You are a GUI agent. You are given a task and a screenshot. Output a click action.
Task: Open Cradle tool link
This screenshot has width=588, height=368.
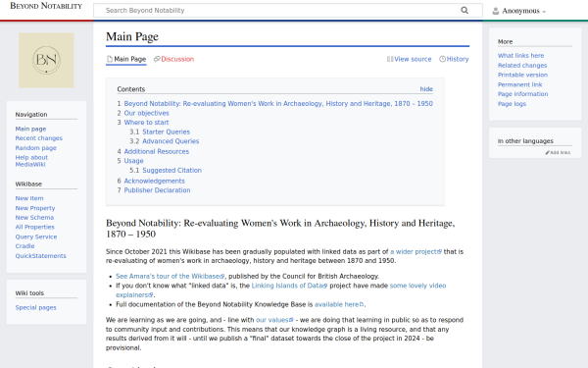point(24,246)
